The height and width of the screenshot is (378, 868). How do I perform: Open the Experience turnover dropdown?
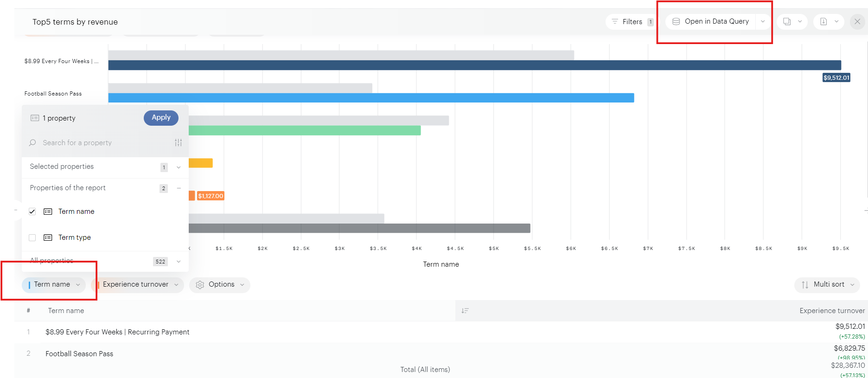[x=176, y=285]
